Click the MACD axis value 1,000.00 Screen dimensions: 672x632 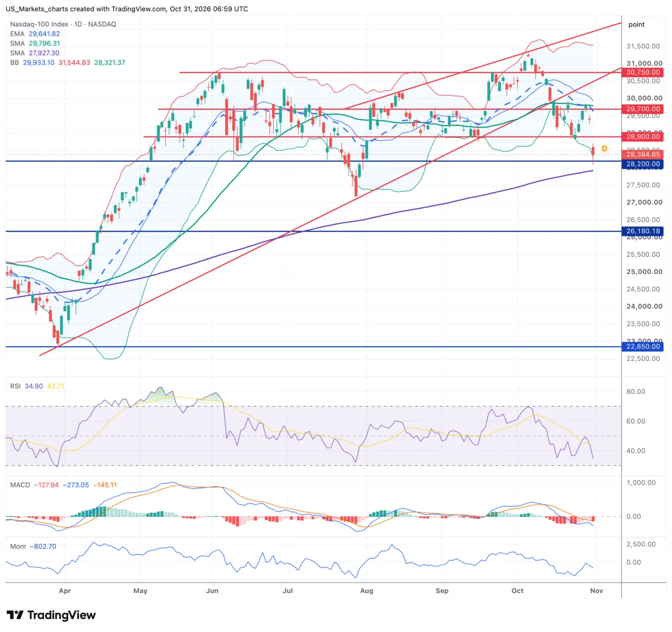click(x=641, y=483)
